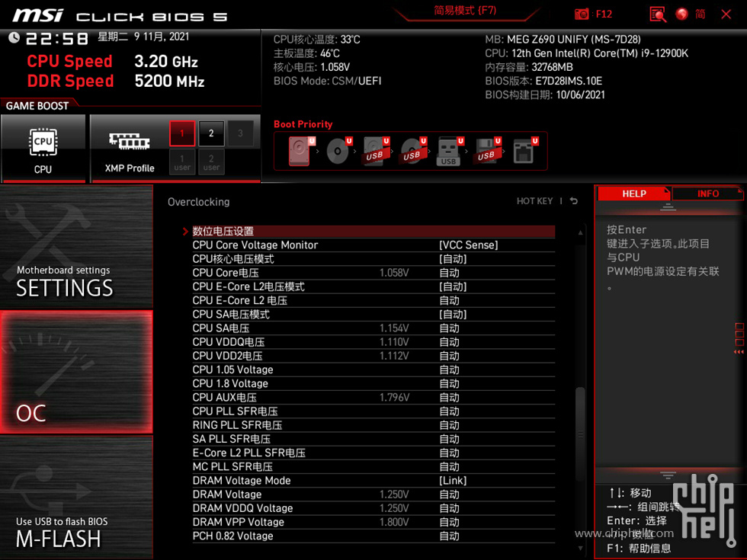Open the DRAM Voltage Mode [Link] option
This screenshot has height=560, width=747.
[x=373, y=480]
